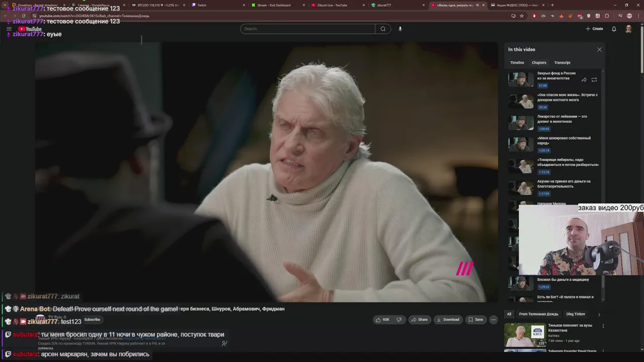Open the Chrome three-dot menu

point(637,16)
